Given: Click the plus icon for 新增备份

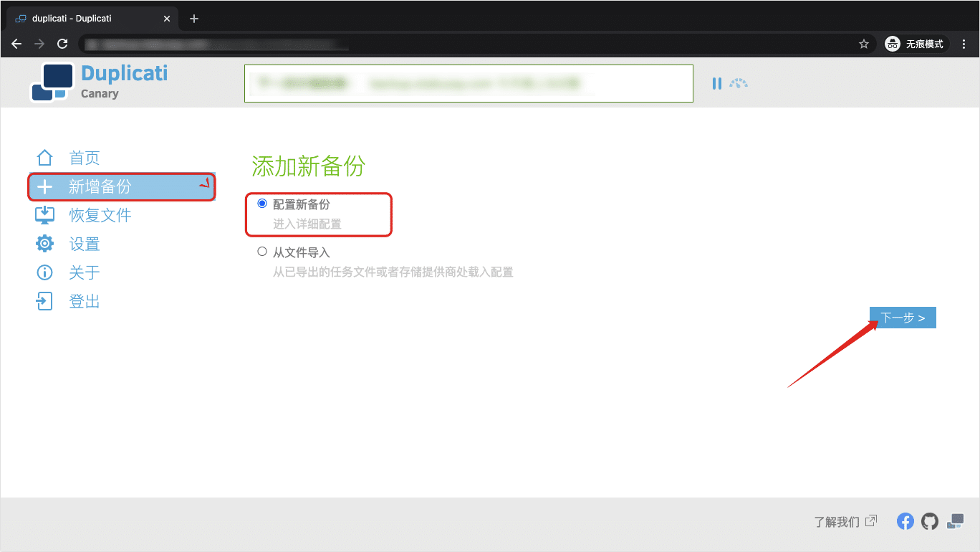Looking at the screenshot, I should (44, 187).
